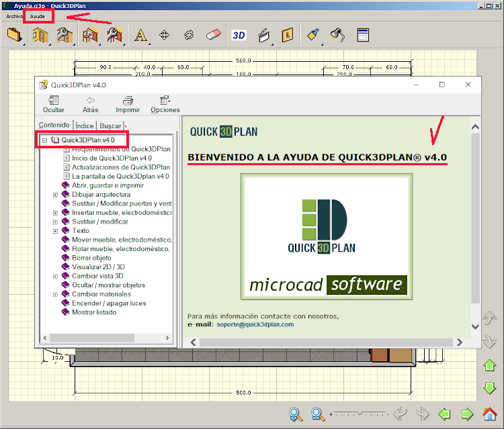Open Sustituir / Modificar puertas topic
This screenshot has width=504, height=429.
[122, 203]
